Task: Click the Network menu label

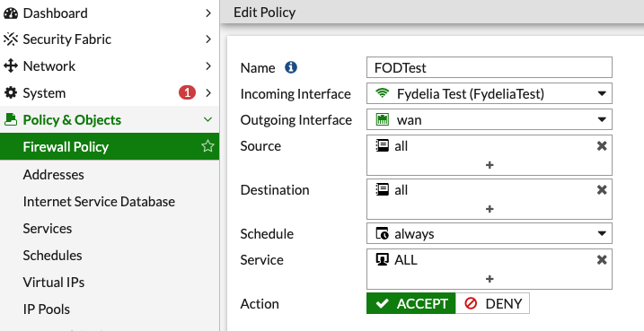Action: pos(49,66)
